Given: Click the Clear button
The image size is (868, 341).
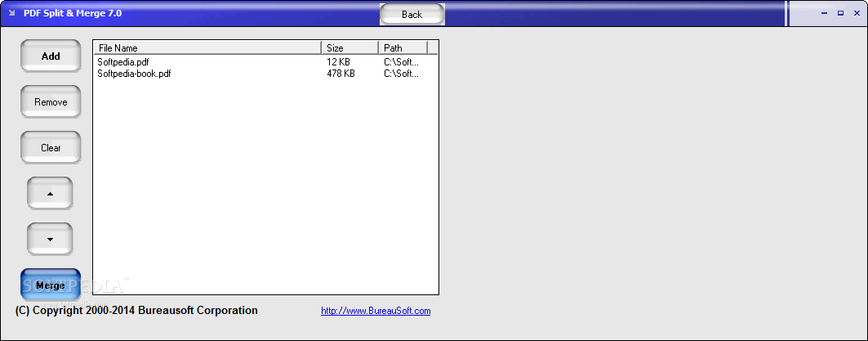Looking at the screenshot, I should coord(51,148).
